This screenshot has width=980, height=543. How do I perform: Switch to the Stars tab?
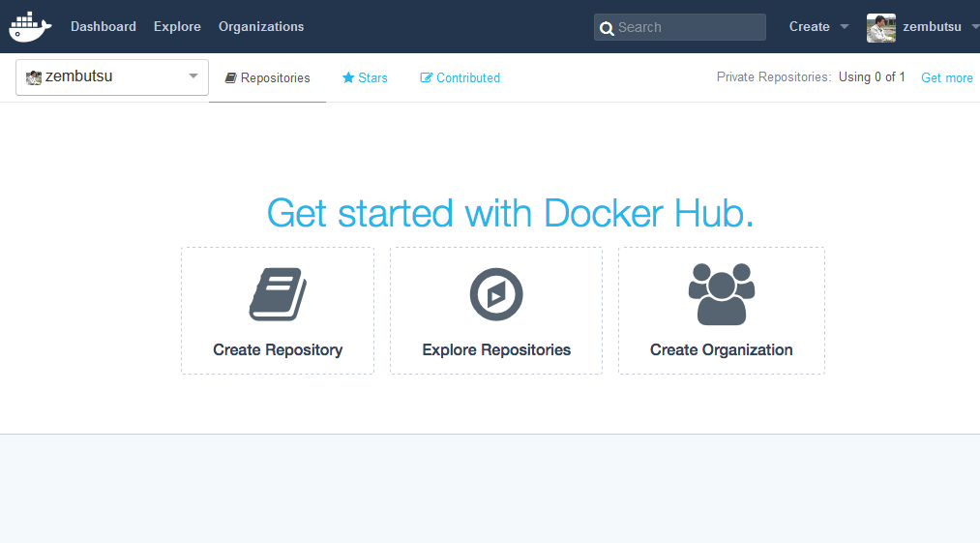click(x=365, y=77)
